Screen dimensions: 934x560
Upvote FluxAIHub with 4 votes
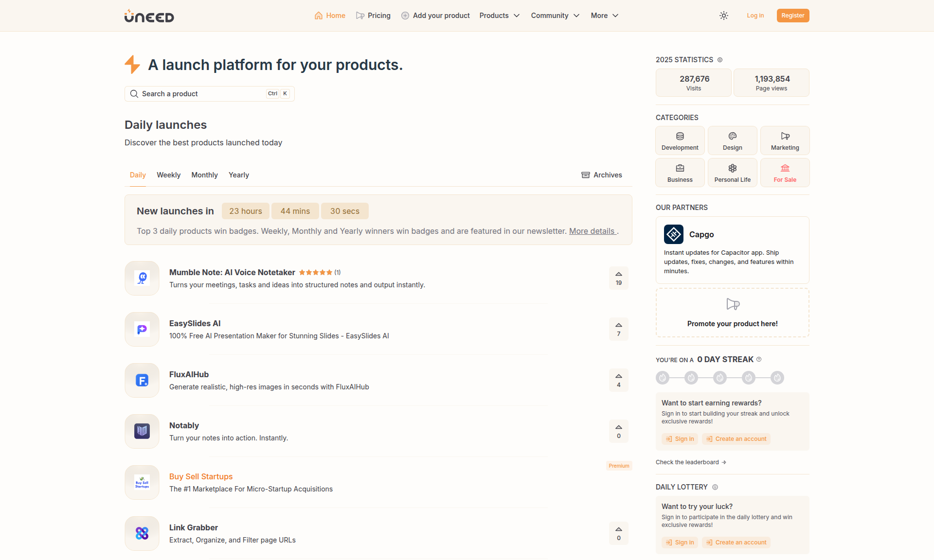pyautogui.click(x=619, y=380)
